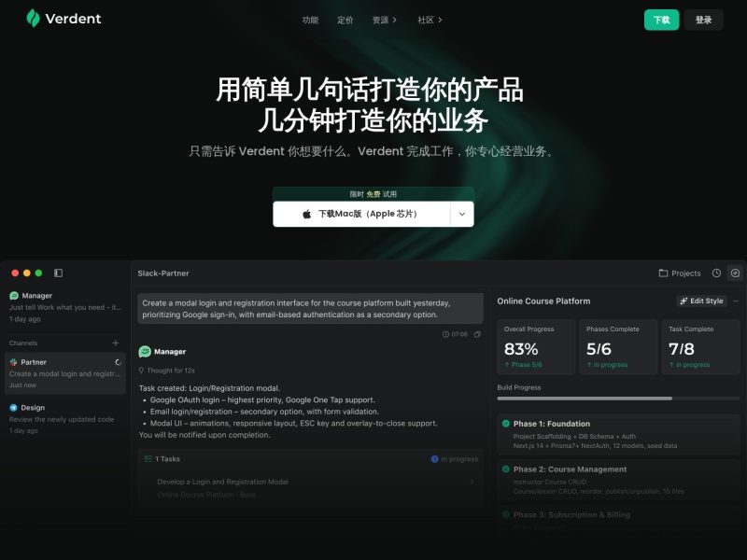Expand the 资源 menu
Image resolution: width=747 pixels, height=560 pixels.
[385, 20]
